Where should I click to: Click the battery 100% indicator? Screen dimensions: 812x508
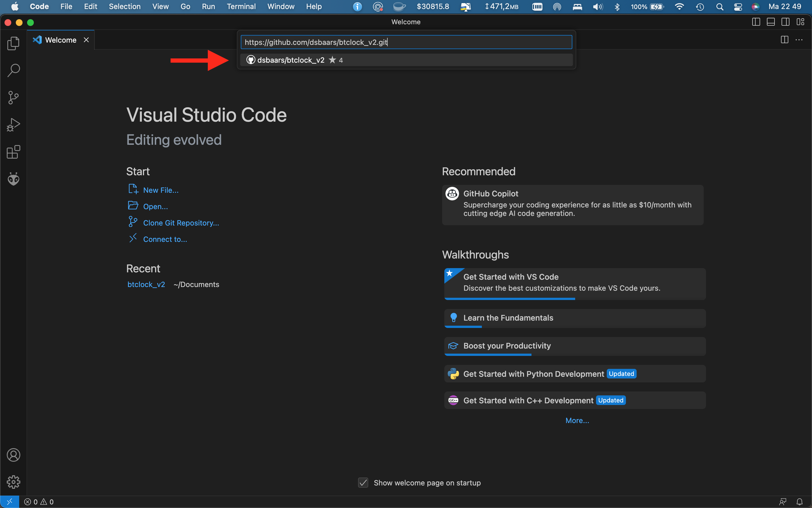[x=647, y=7]
